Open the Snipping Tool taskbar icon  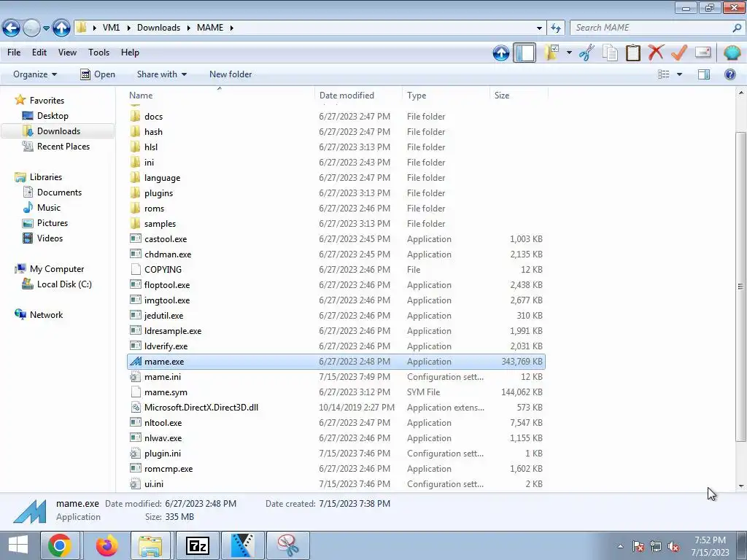click(x=288, y=545)
